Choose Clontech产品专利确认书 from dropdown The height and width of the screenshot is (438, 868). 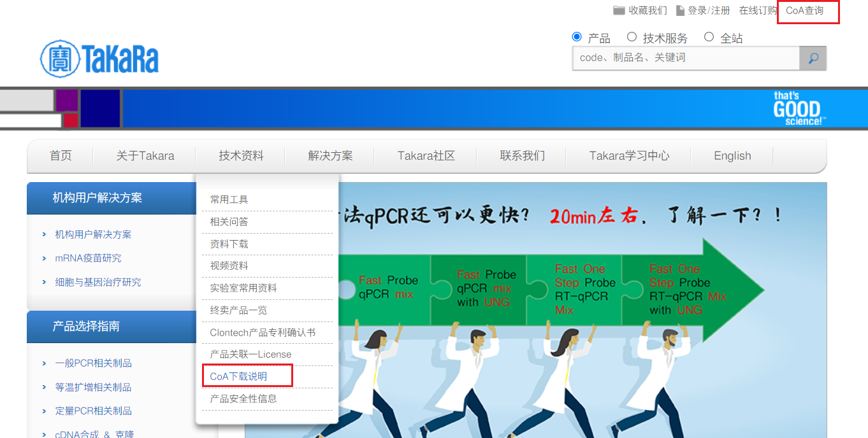coord(263,332)
